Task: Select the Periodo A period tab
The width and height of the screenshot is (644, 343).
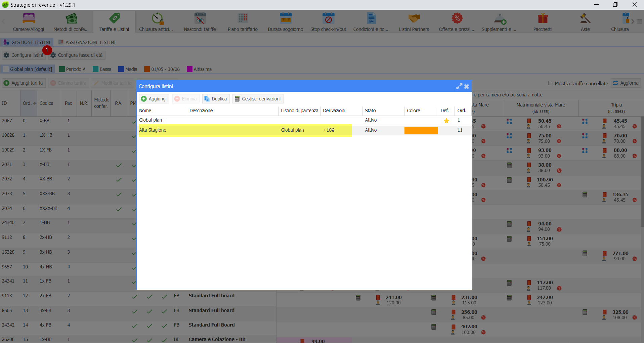Action: click(72, 69)
